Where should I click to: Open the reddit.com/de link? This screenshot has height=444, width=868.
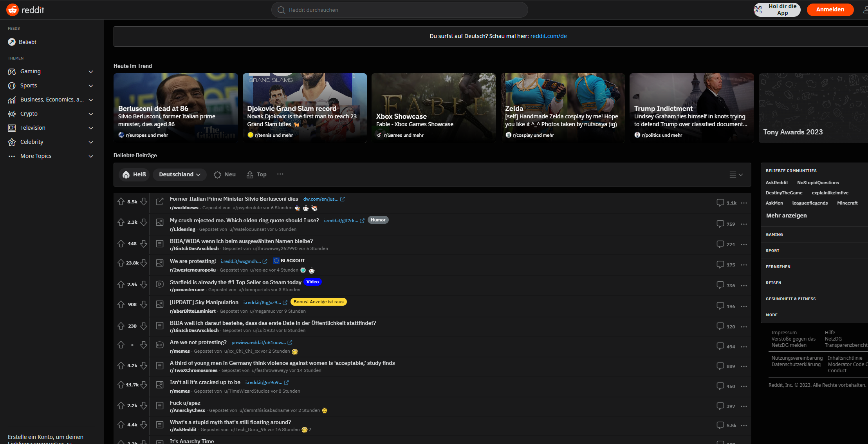point(548,36)
